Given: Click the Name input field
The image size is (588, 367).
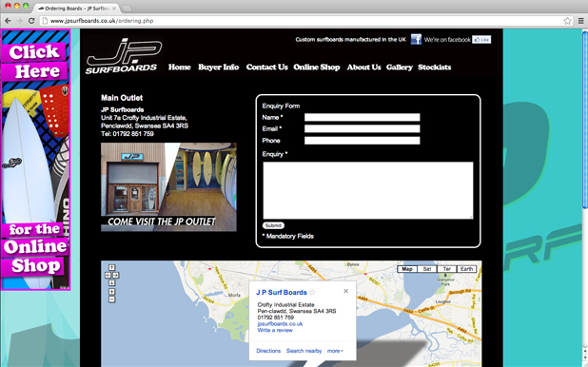Looking at the screenshot, I should click(362, 117).
